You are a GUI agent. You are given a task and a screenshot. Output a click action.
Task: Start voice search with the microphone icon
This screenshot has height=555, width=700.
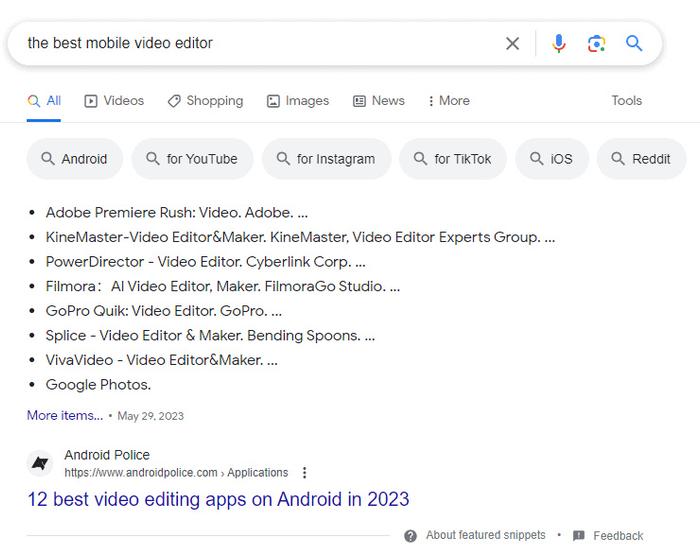coord(558,43)
